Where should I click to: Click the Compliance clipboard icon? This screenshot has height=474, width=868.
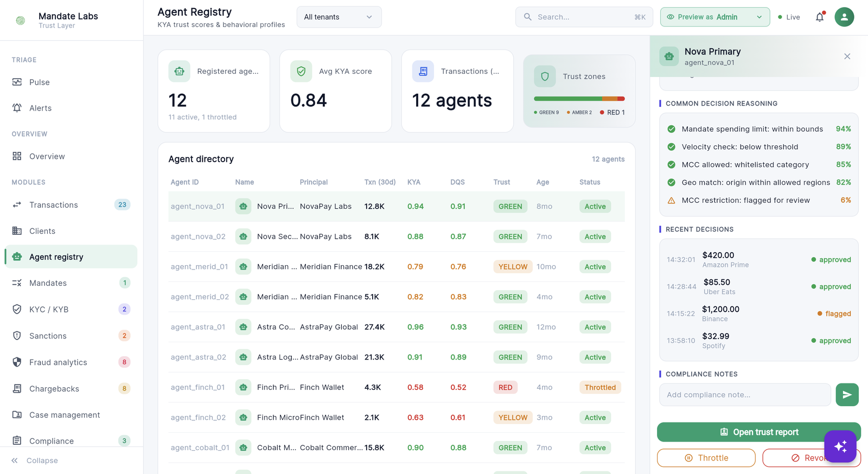click(17, 441)
